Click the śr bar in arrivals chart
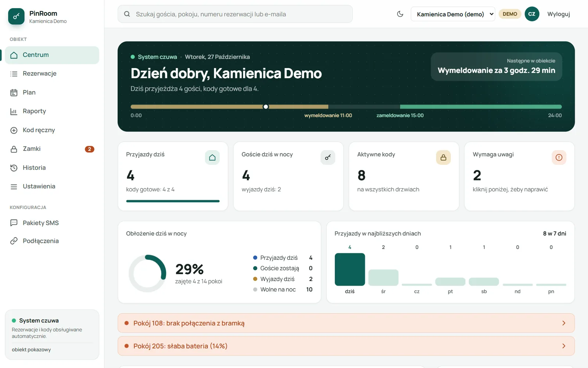The height and width of the screenshot is (368, 588). [383, 277]
